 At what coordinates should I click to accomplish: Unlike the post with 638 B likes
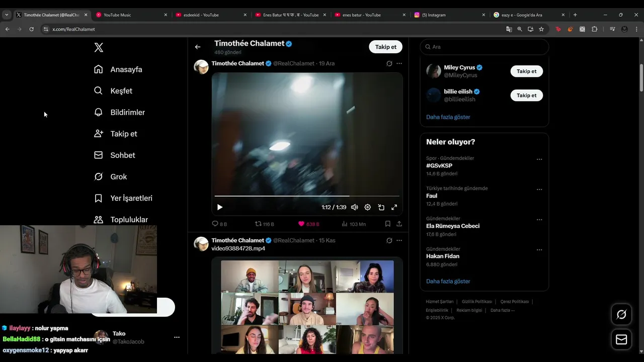309,224
